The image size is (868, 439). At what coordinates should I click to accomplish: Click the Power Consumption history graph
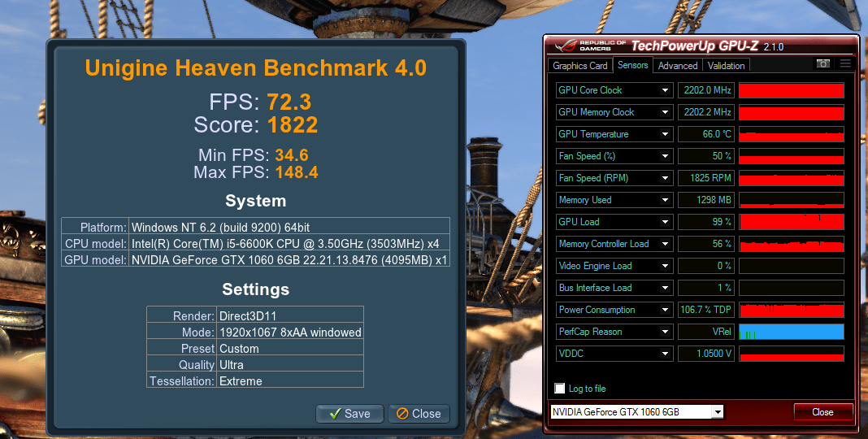pos(792,310)
